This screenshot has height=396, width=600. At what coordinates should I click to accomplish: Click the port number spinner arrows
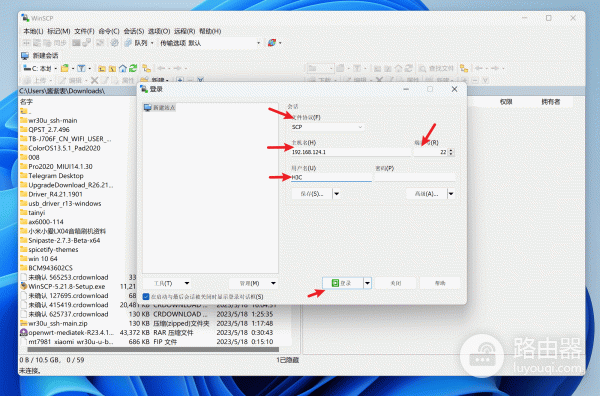coord(451,152)
